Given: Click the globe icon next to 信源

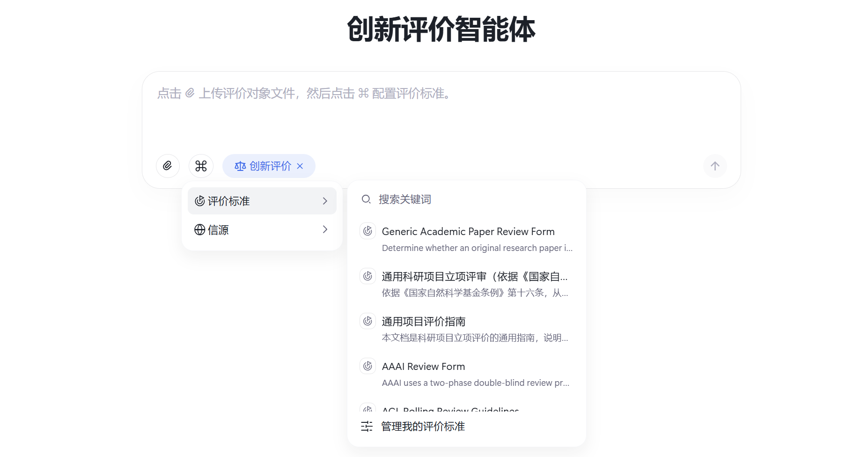Looking at the screenshot, I should [200, 229].
